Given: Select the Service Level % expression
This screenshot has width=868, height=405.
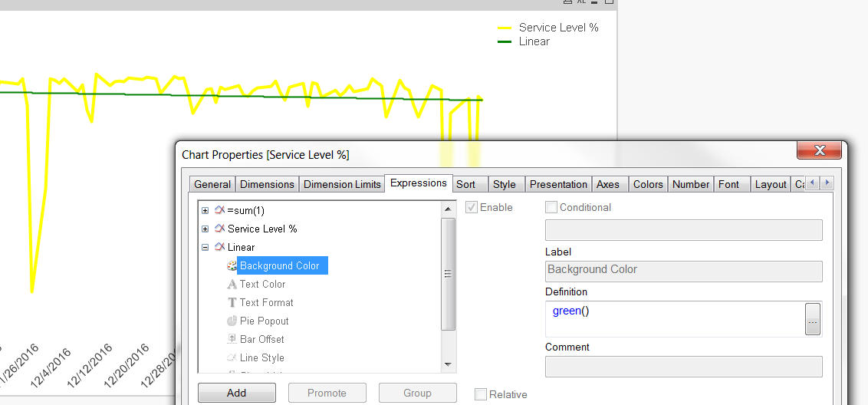Looking at the screenshot, I should point(262,229).
